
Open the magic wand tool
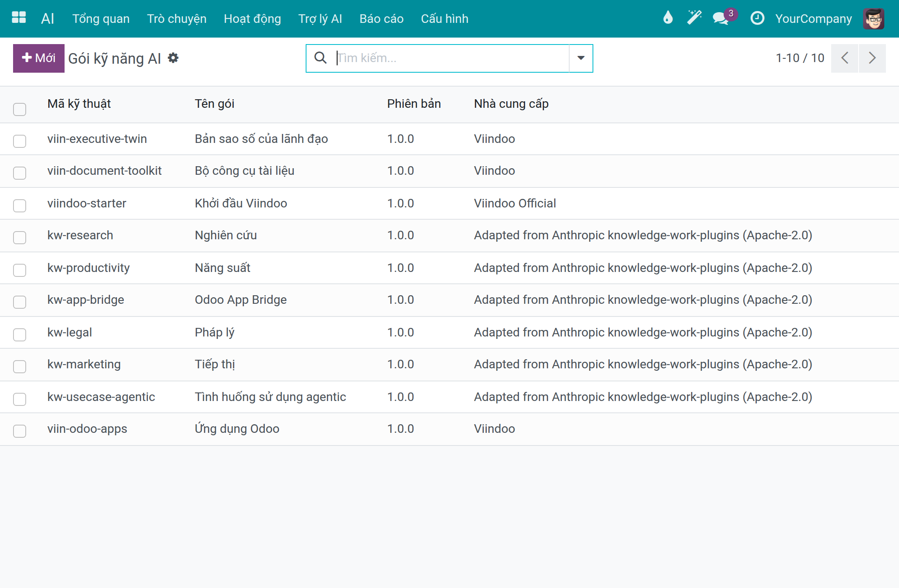pyautogui.click(x=694, y=18)
